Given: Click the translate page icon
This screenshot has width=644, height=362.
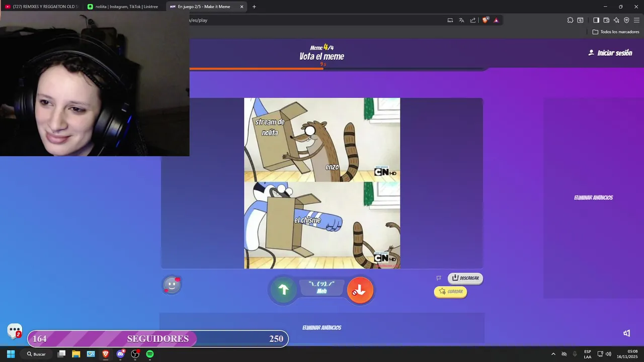Looking at the screenshot, I should click(x=461, y=20).
